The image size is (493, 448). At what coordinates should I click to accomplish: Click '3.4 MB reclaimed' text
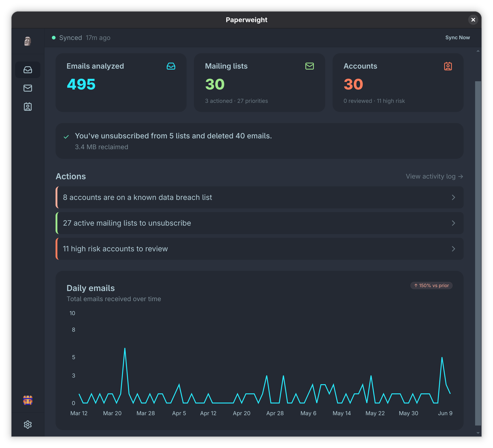101,147
